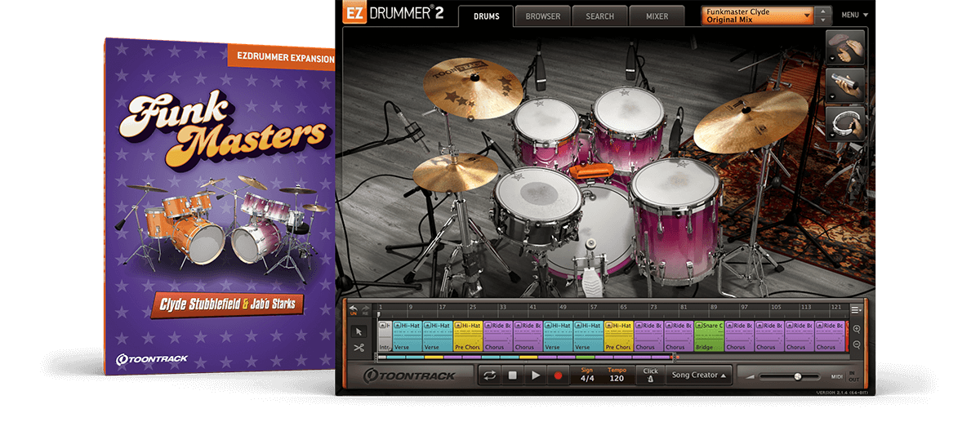Open the song track menu icon
Image resolution: width=980 pixels, height=422 pixels.
(856, 309)
